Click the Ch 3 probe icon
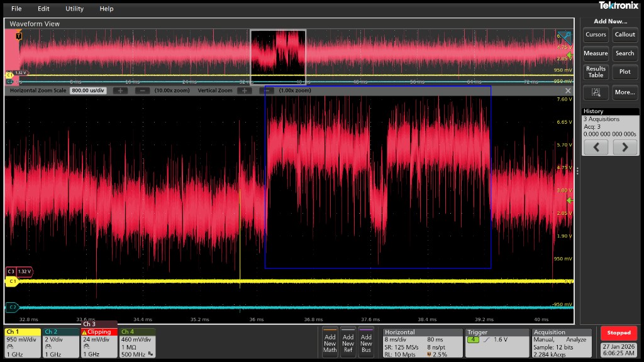Image resolution: width=644 pixels, height=362 pixels. pyautogui.click(x=87, y=347)
